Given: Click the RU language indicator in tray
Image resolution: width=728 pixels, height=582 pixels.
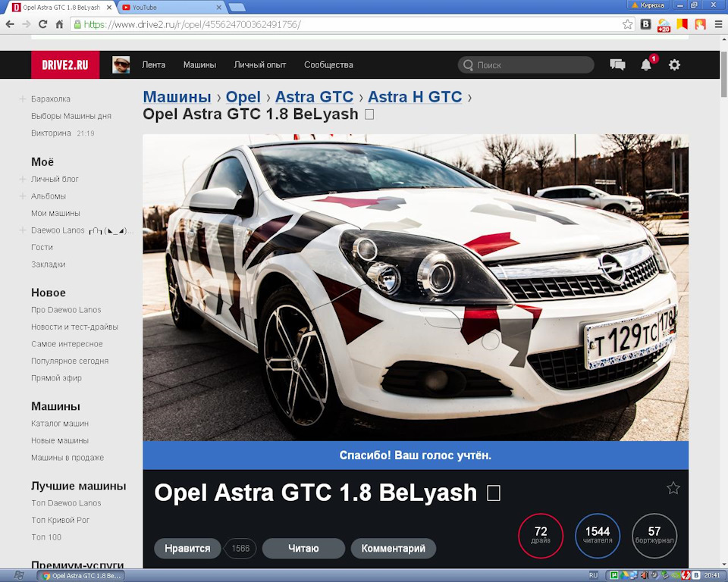Looking at the screenshot, I should click(593, 575).
